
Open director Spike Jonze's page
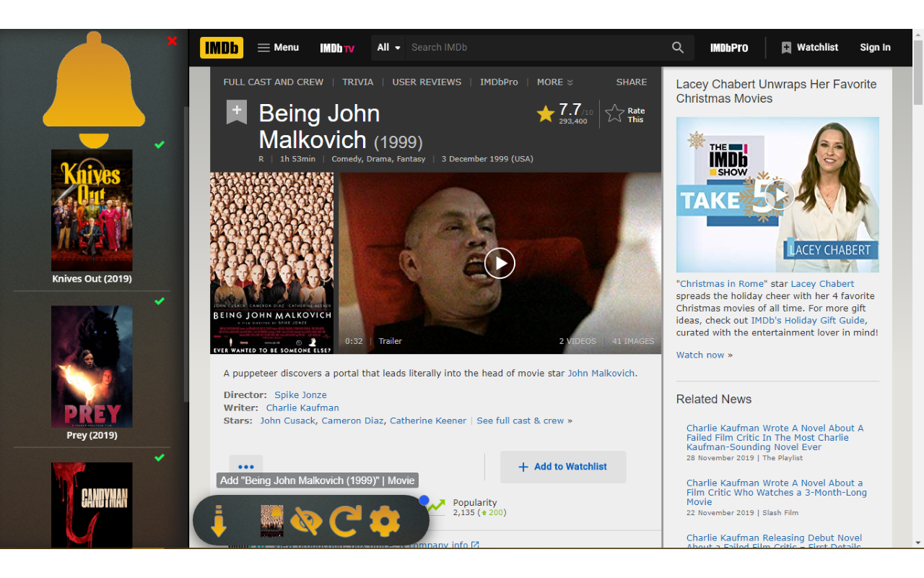pos(300,395)
